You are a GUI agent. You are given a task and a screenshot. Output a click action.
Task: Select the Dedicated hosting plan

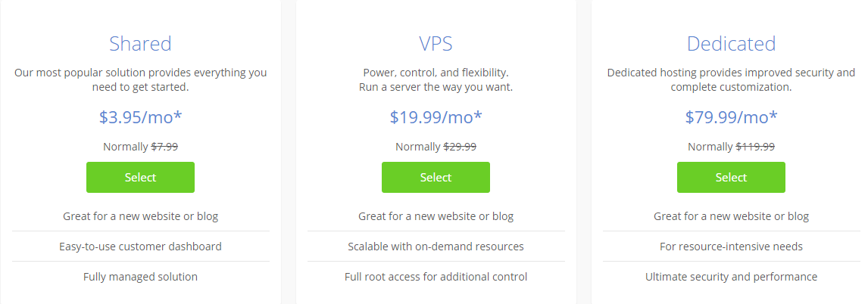(731, 178)
